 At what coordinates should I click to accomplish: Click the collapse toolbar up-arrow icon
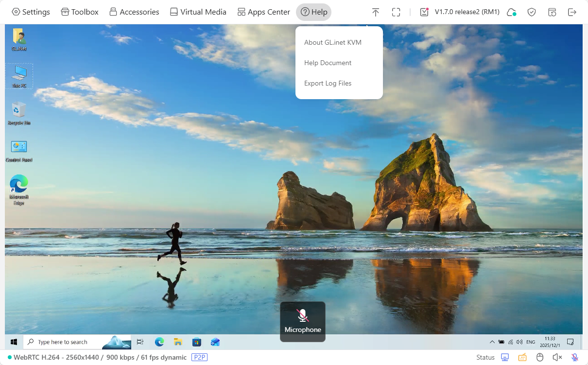click(x=375, y=12)
